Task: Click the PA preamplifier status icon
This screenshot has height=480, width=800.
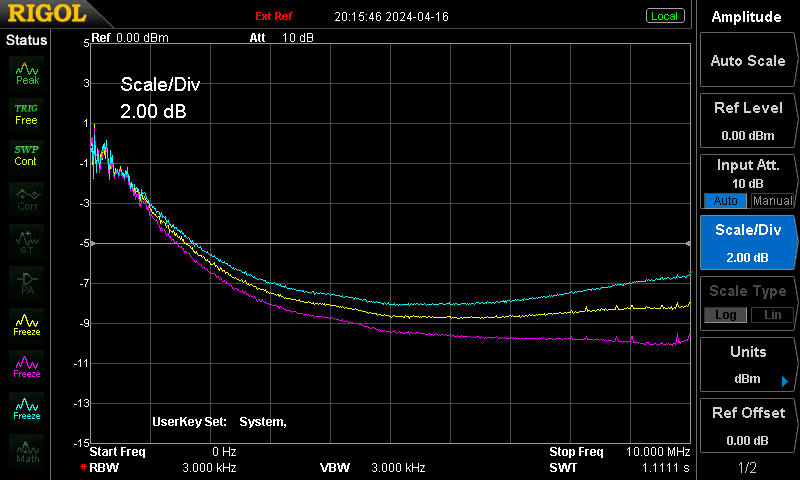Action: coord(27,283)
